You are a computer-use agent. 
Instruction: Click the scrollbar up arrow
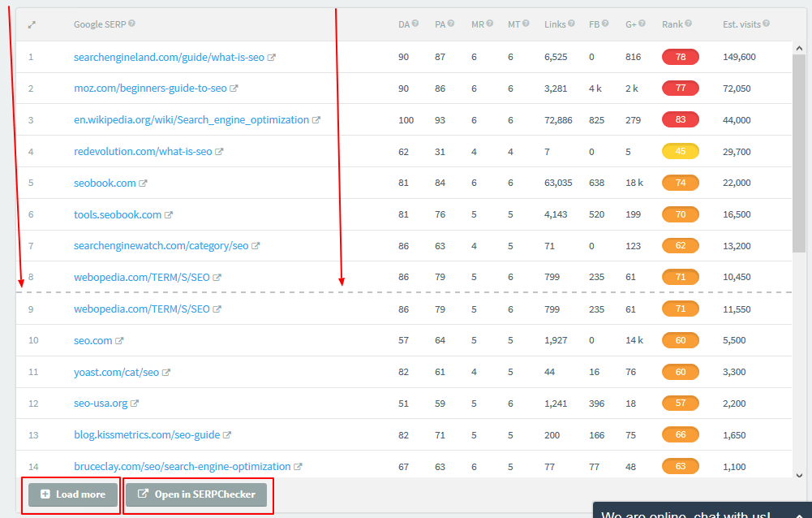[x=799, y=48]
